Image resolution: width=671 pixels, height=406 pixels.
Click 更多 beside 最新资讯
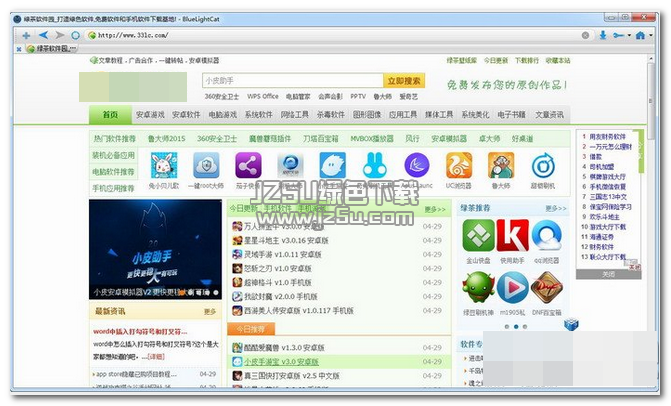[x=210, y=311]
